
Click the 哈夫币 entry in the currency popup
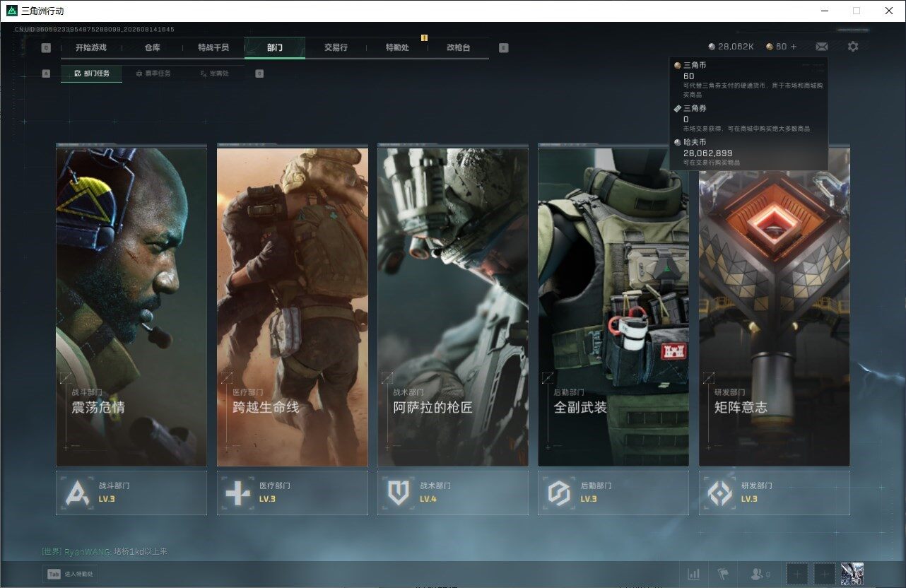748,152
